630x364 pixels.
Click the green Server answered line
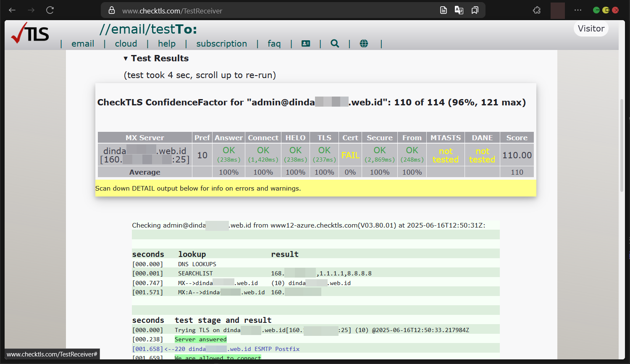201,339
